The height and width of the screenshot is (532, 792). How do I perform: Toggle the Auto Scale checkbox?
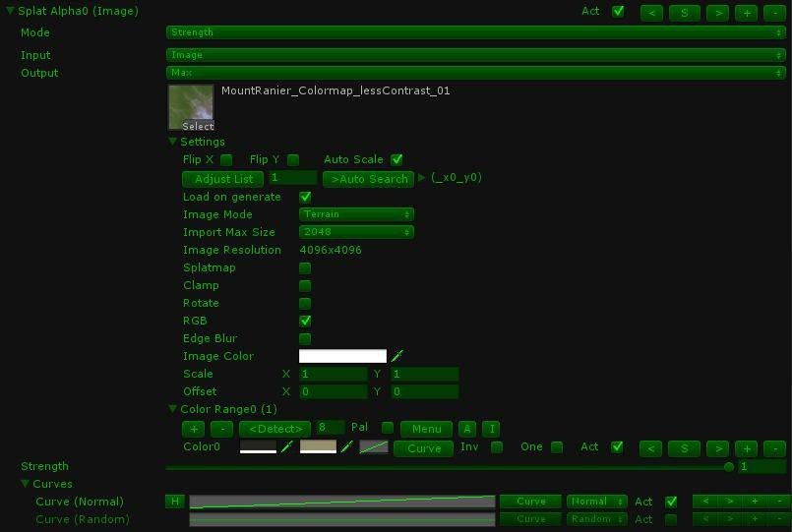(396, 160)
